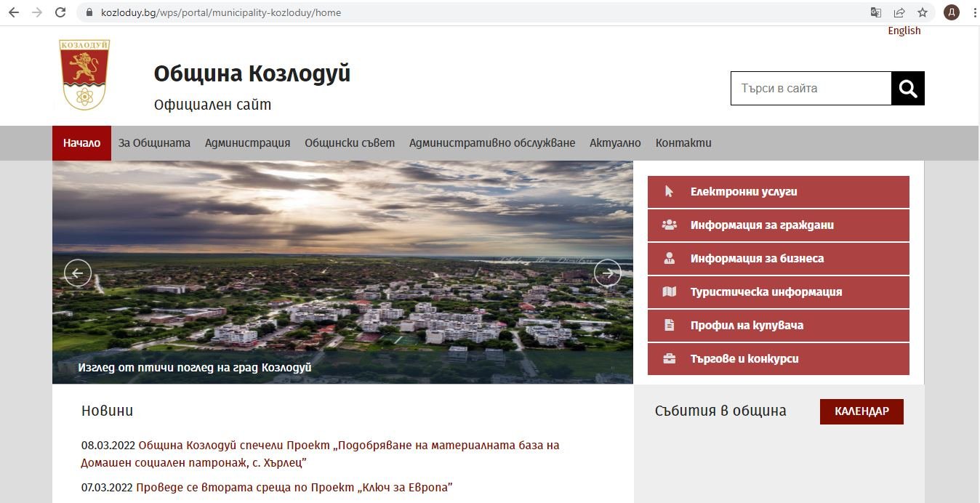The image size is (980, 503).
Task: Advance slideshow with right arrow
Action: [x=607, y=273]
